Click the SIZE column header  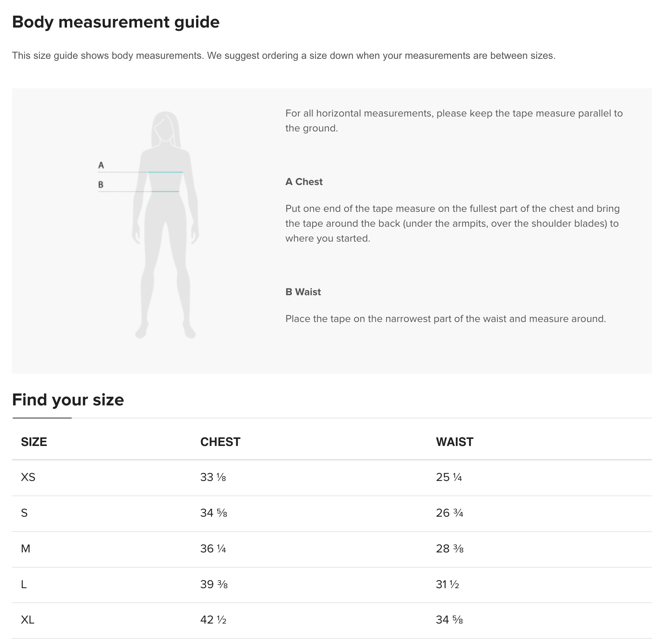point(34,442)
